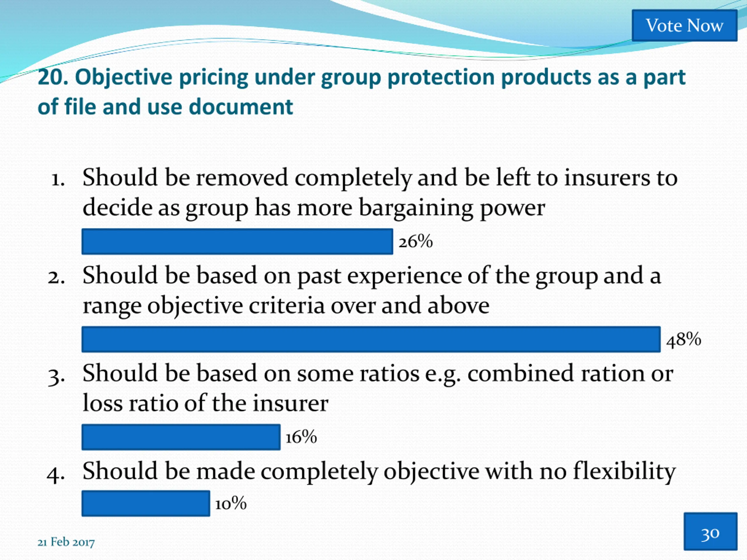The image size is (747, 560).
Task: Click the list number 2 marker
Action: coord(56,278)
